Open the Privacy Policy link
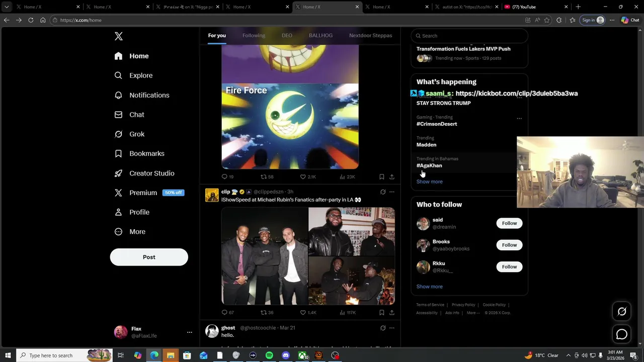The height and width of the screenshot is (362, 644). click(x=463, y=305)
